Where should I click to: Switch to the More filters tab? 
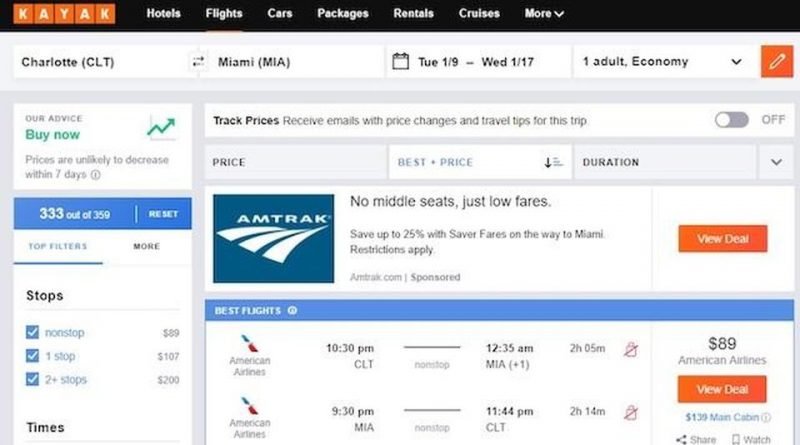coord(146,246)
